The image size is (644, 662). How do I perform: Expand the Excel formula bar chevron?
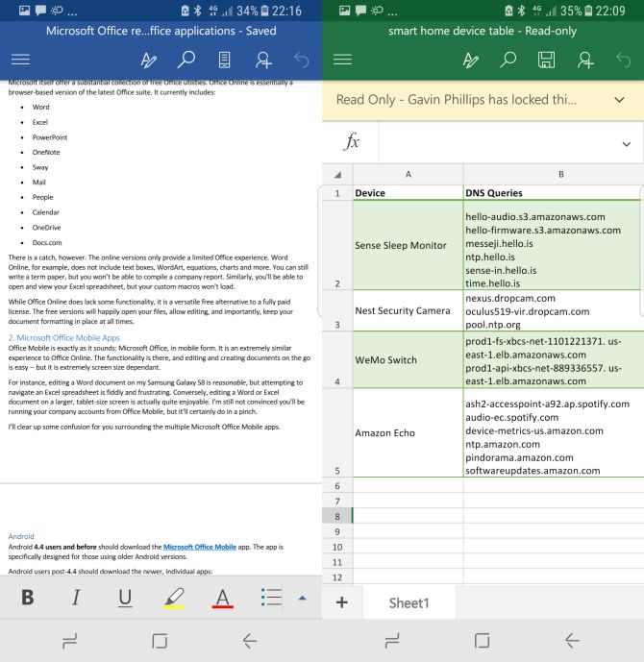[x=627, y=143]
